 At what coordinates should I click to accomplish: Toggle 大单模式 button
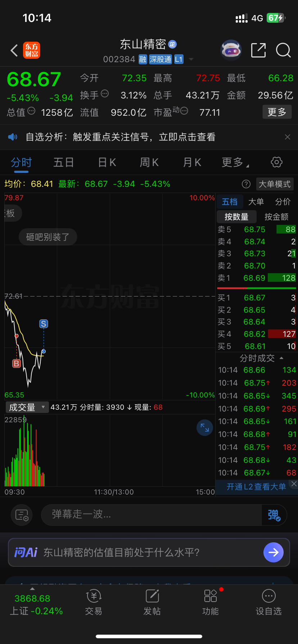tap(275, 184)
